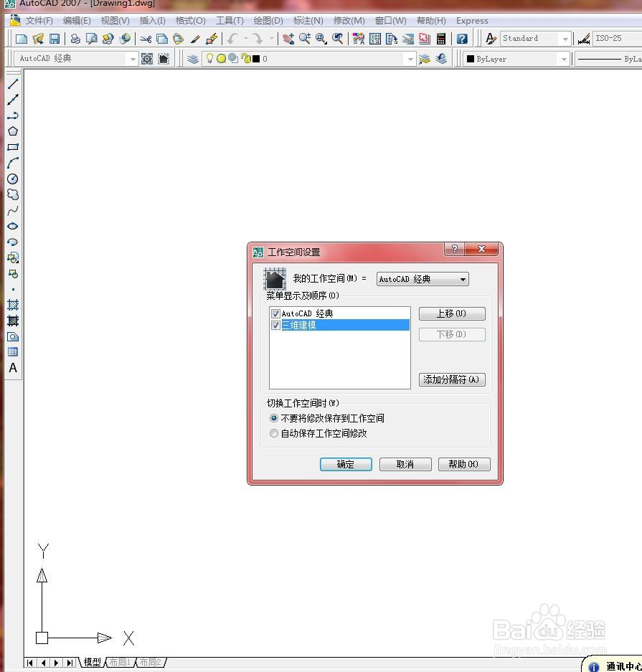The width and height of the screenshot is (642, 672).
Task: Cut selection with scissors icon
Action: [146, 39]
